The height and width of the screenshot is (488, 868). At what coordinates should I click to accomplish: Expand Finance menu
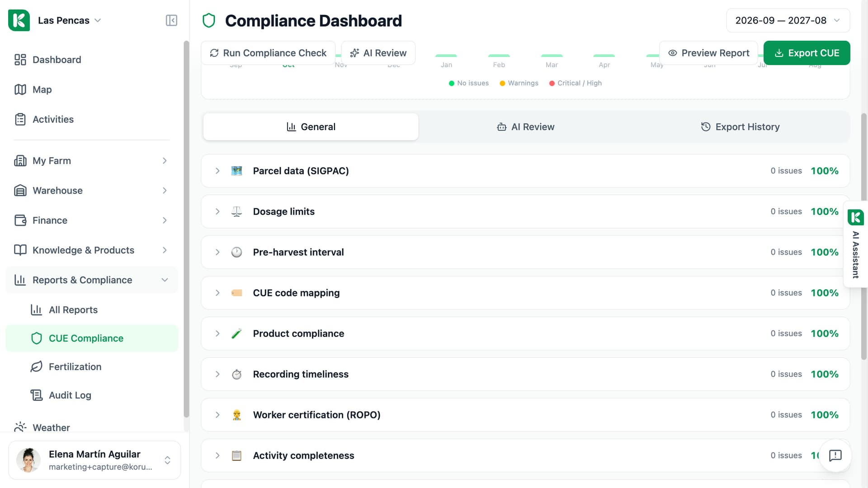tap(92, 221)
